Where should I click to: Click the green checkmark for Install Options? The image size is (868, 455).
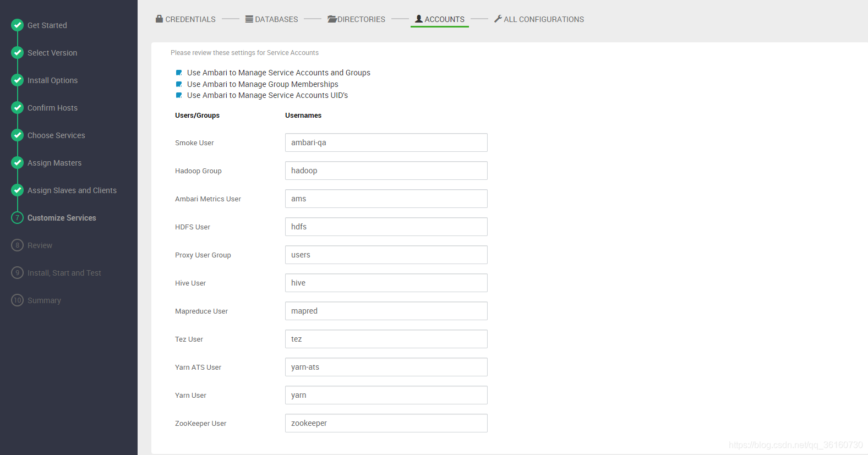click(18, 80)
